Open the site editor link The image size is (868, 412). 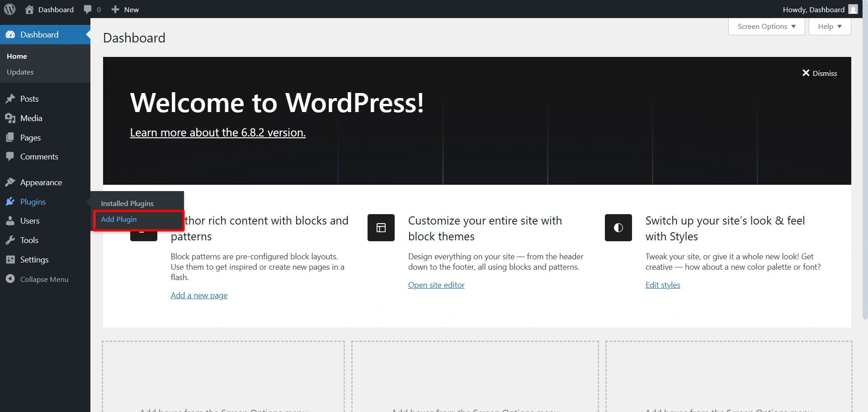pyautogui.click(x=436, y=285)
